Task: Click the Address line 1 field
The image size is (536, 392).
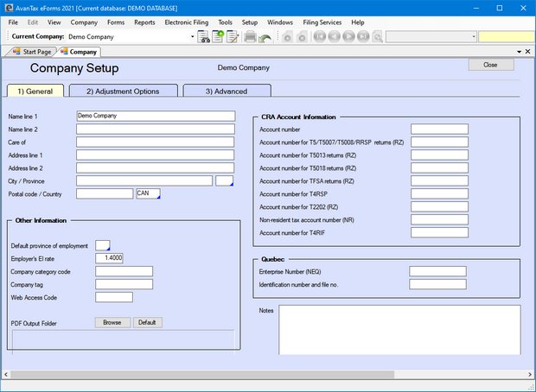Action: 156,155
